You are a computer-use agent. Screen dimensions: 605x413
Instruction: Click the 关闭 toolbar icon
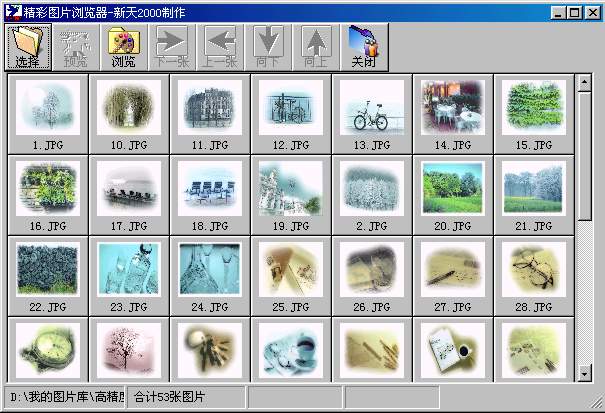pyautogui.click(x=364, y=47)
